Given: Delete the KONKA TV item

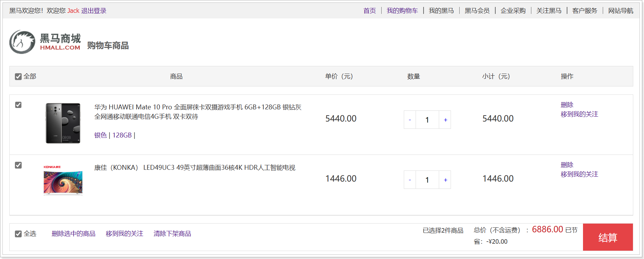Looking at the screenshot, I should (567, 165).
